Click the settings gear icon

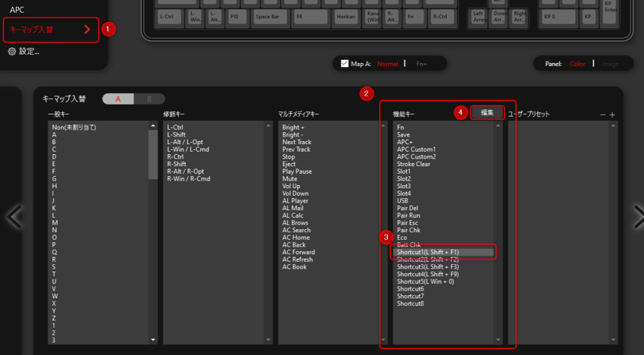[11, 52]
